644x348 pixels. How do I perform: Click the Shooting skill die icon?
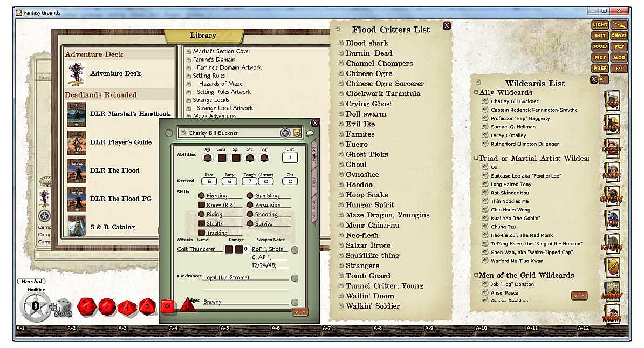[x=250, y=214]
